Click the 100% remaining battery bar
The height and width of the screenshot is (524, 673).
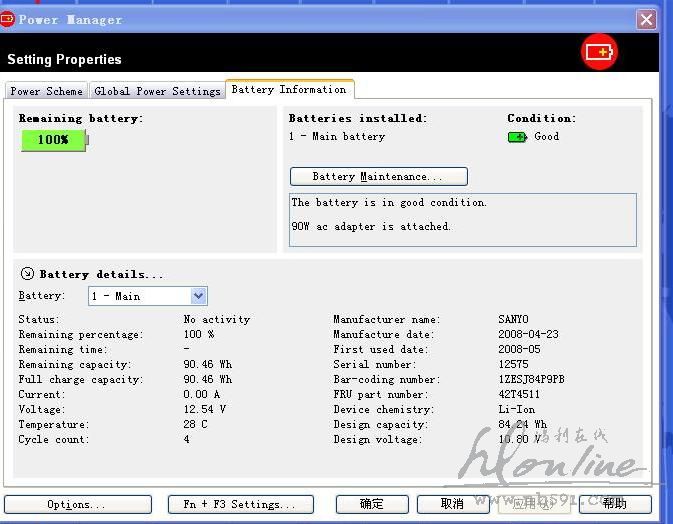[54, 140]
